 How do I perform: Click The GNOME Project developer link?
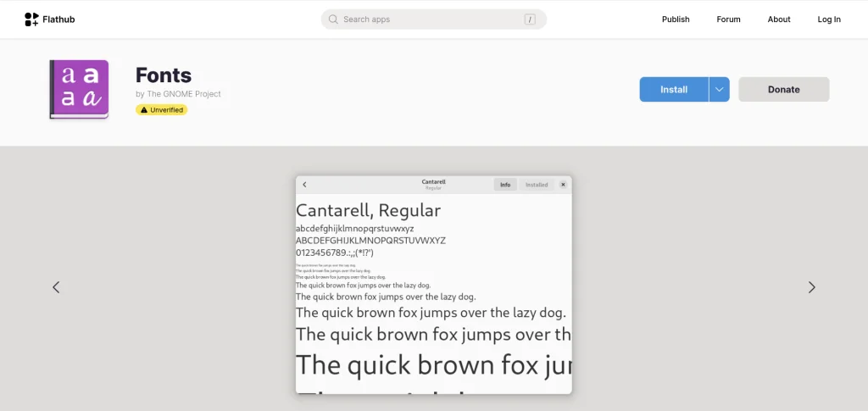pos(184,94)
